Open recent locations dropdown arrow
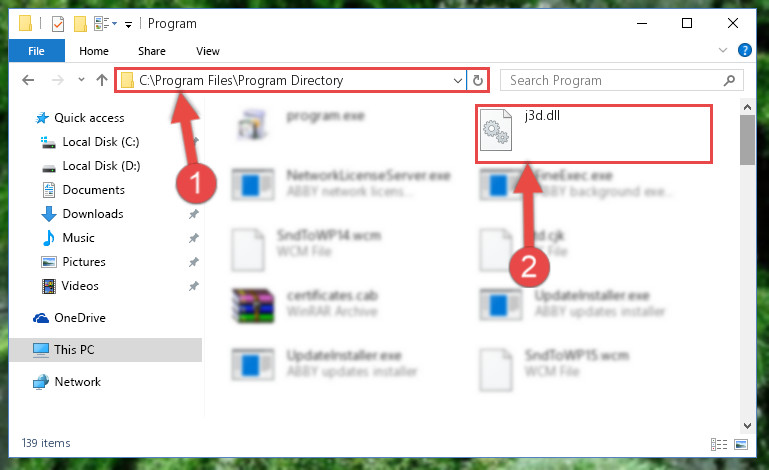 click(x=81, y=79)
